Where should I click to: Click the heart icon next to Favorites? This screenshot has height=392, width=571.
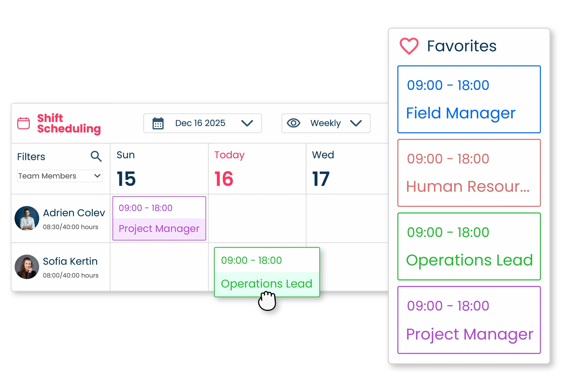tap(409, 46)
